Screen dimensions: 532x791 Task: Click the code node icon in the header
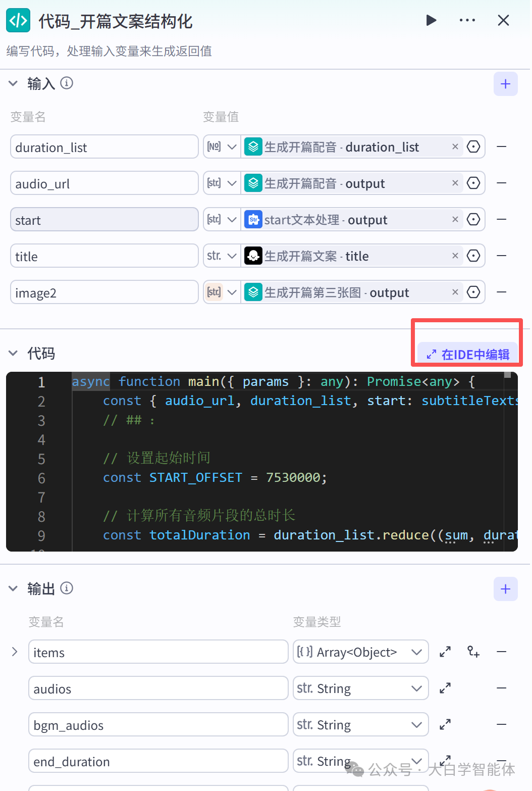point(18,20)
